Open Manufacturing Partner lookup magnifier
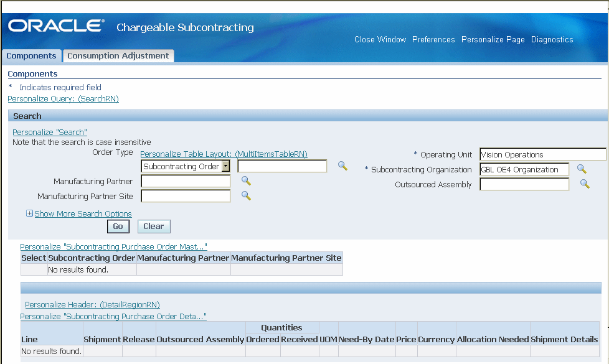Viewport: 609px width, 364px height. 246,181
